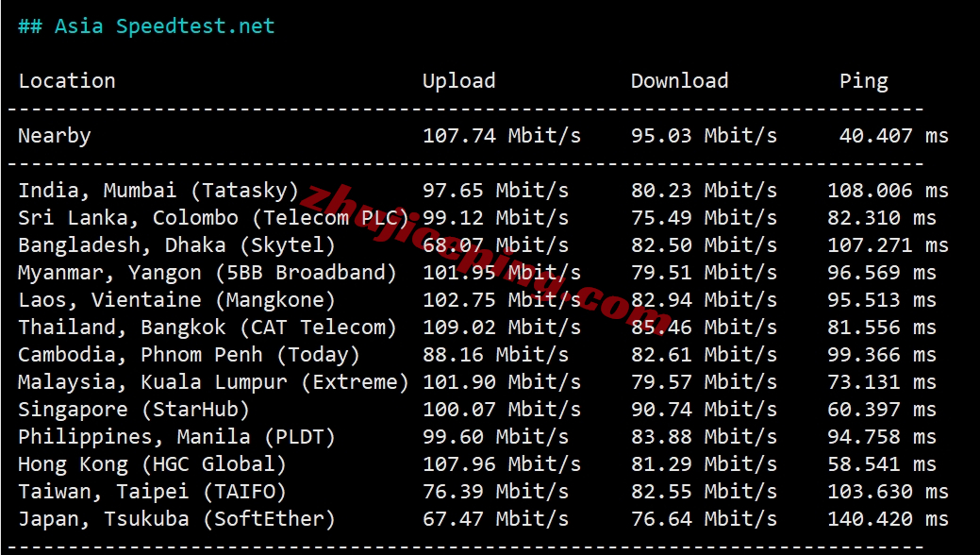Click the Download column header
Screen dimensions: 980x555
click(679, 81)
